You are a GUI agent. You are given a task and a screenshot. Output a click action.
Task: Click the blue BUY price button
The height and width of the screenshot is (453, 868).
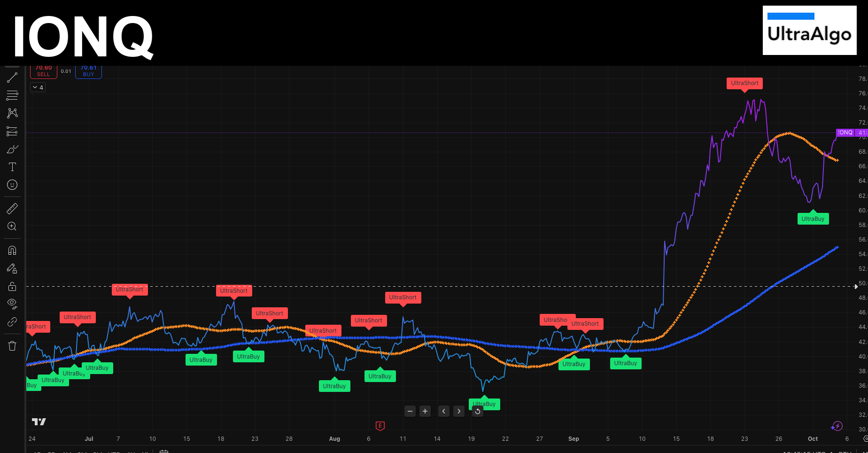(88, 71)
